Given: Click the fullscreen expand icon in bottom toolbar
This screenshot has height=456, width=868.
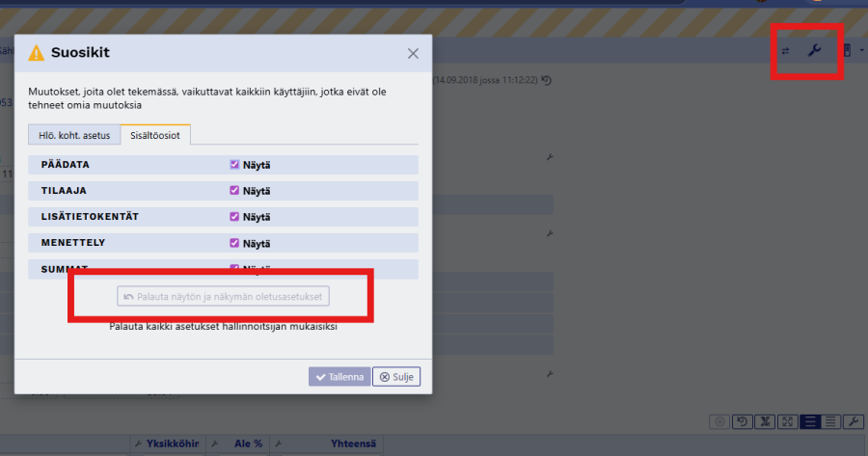Looking at the screenshot, I should click(x=788, y=421).
